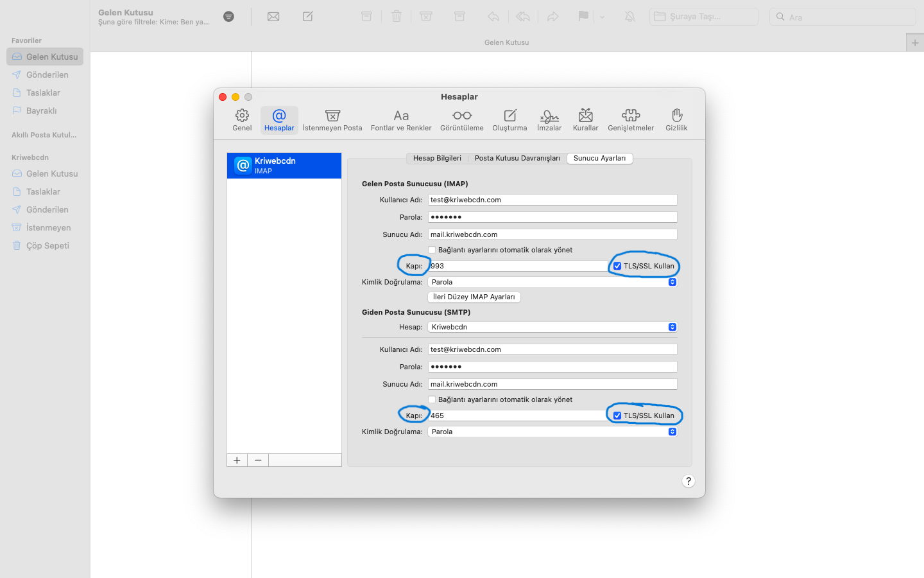Screen dimensions: 924x578
Task: Click the plus button to add account
Action: pyautogui.click(x=237, y=460)
